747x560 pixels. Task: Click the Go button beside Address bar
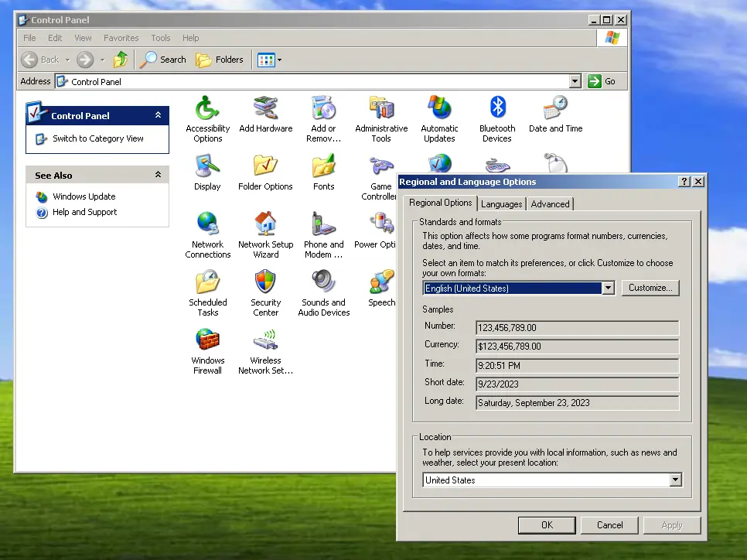point(601,81)
